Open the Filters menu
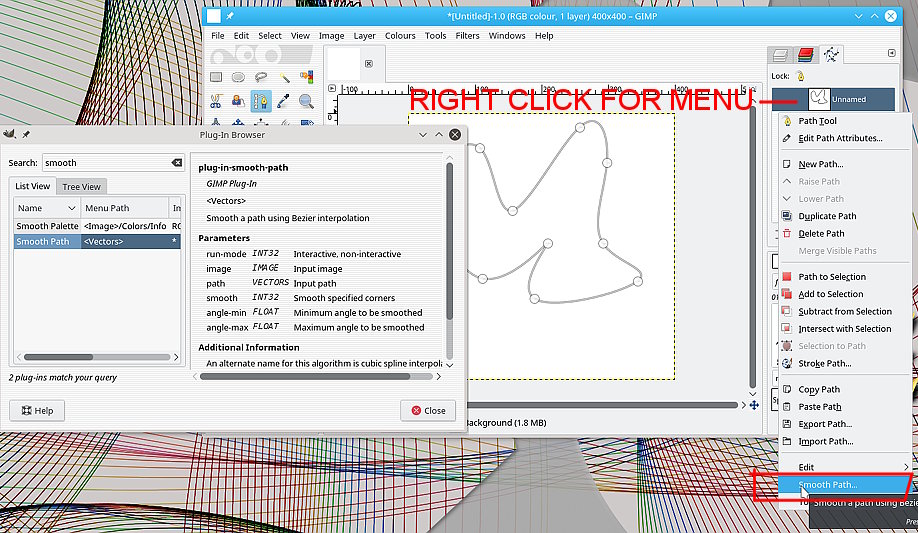Viewport: 918px width, 533px height. pos(467,36)
